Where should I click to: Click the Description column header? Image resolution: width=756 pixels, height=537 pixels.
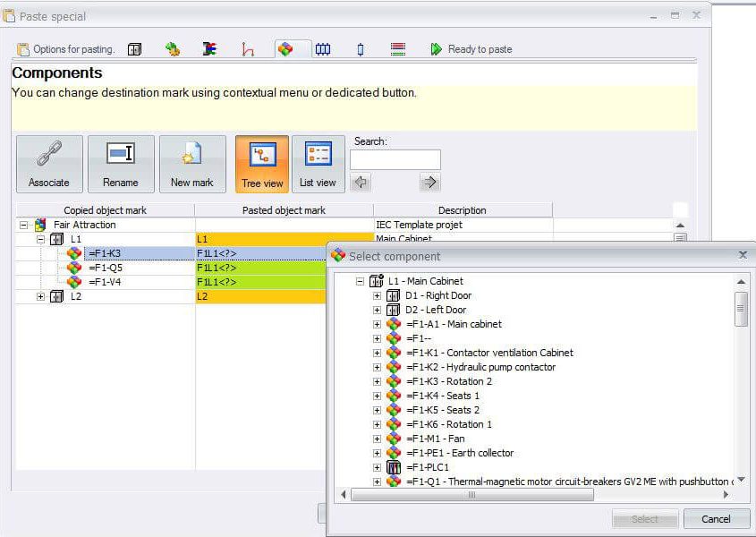463,210
